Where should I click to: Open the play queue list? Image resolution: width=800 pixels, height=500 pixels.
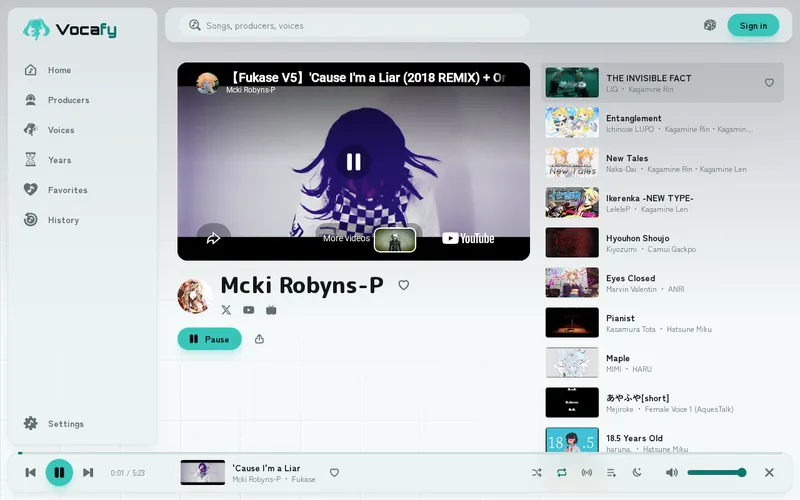click(x=612, y=472)
